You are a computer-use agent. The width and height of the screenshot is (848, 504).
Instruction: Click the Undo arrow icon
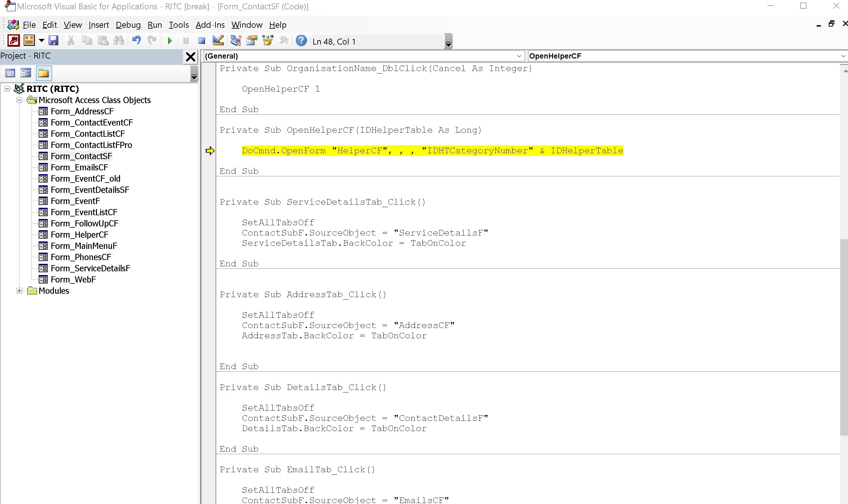pos(136,41)
